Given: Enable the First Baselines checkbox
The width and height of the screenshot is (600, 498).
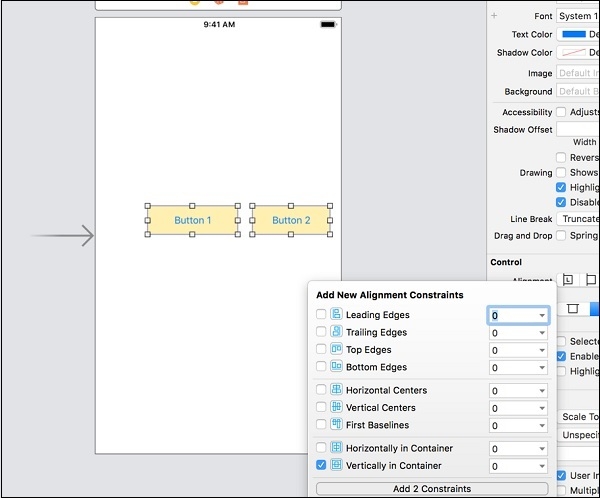Looking at the screenshot, I should (x=321, y=424).
